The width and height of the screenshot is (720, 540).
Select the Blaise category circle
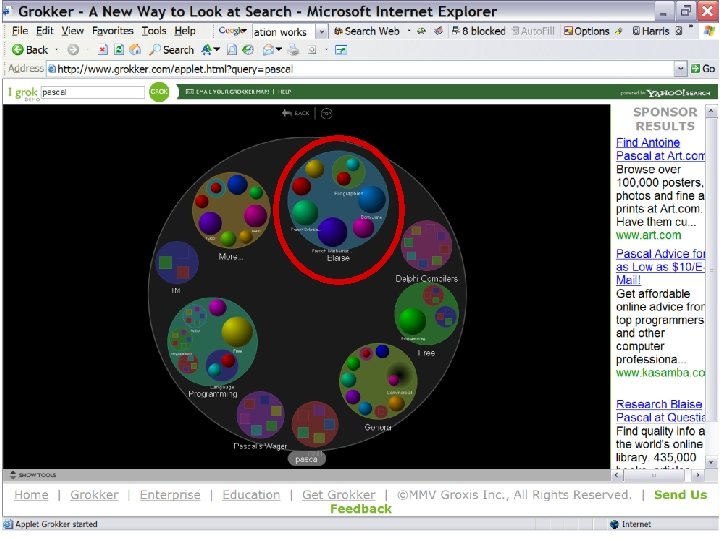point(338,201)
